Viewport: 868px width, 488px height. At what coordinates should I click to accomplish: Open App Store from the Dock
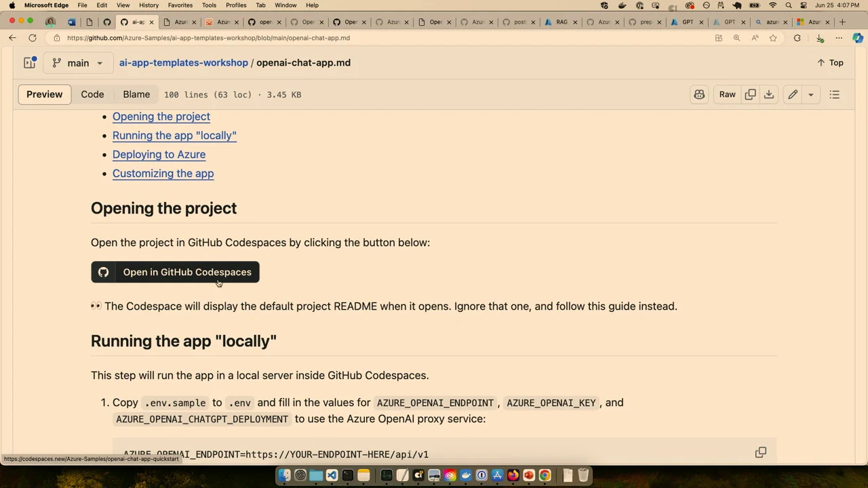(x=497, y=475)
